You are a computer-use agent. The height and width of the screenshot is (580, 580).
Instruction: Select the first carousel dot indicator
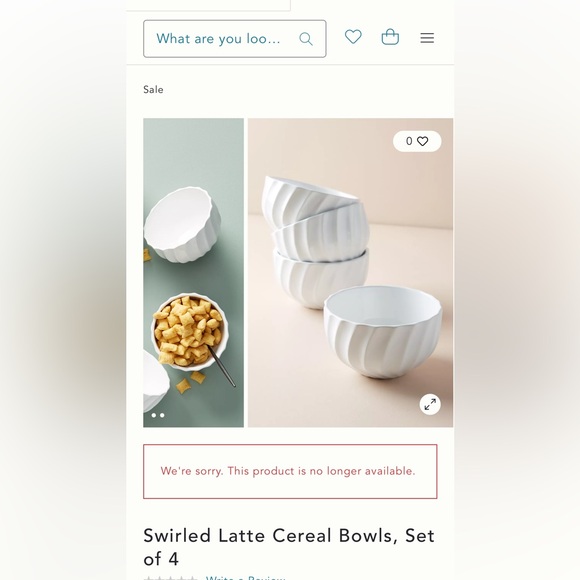click(x=154, y=415)
